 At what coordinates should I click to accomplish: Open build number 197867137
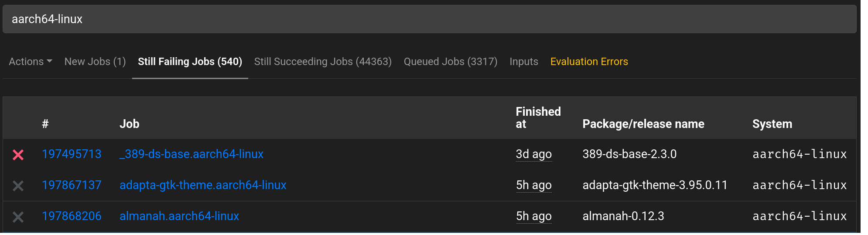coord(72,185)
